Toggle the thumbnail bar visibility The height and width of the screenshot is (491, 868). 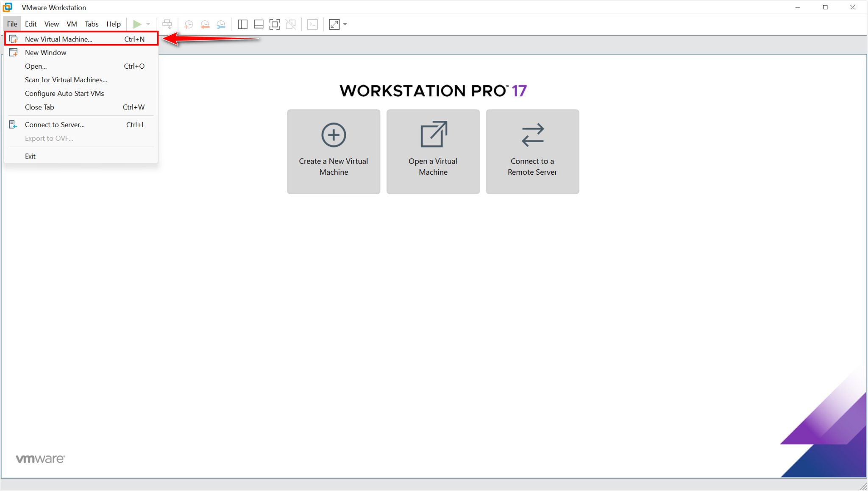[259, 24]
